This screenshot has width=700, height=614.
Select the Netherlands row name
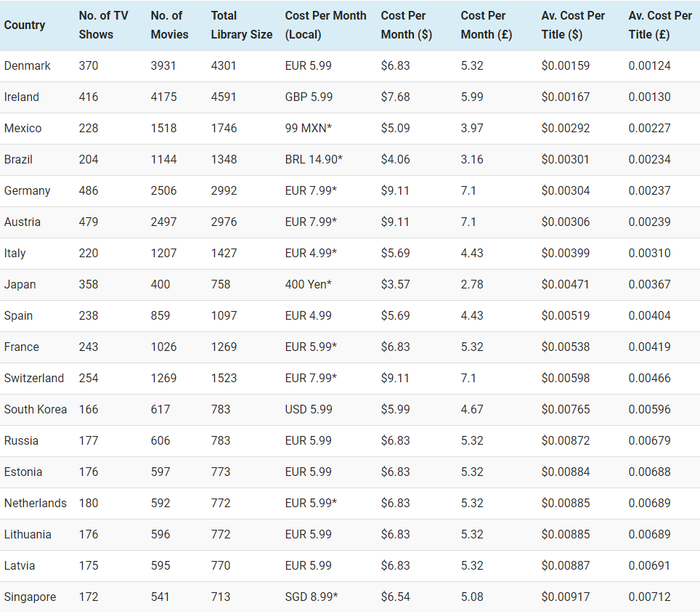coord(35,503)
